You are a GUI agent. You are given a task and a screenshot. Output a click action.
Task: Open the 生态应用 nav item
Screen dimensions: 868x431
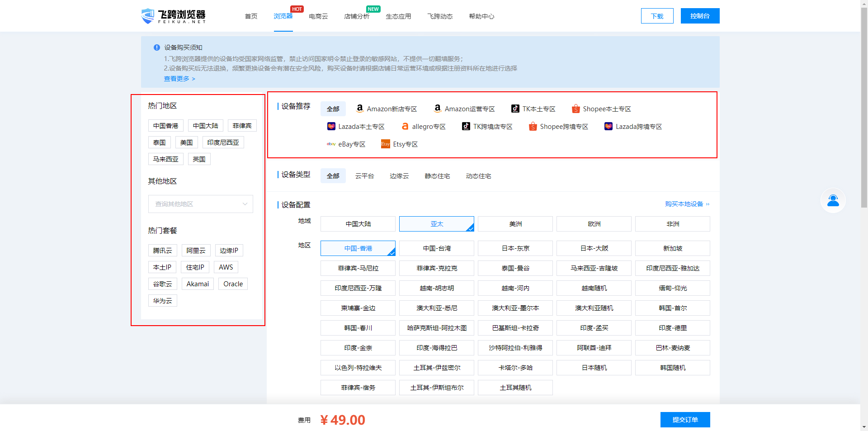(x=398, y=16)
